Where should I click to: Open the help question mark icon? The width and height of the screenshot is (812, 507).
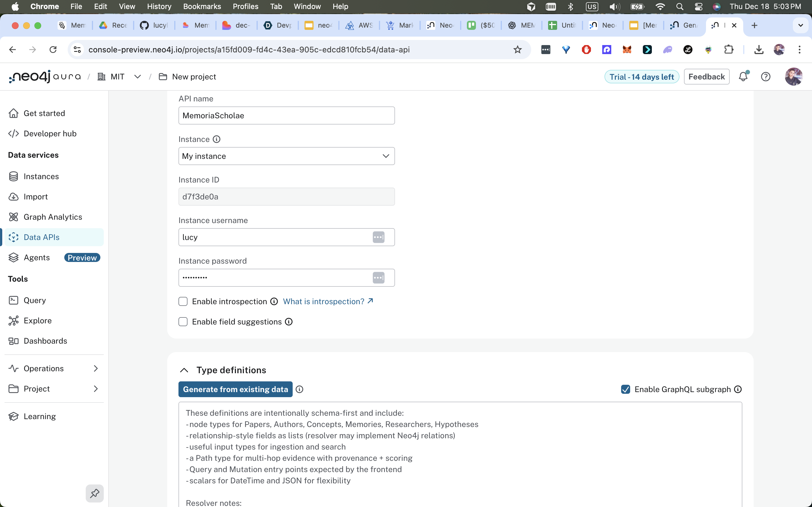tap(765, 77)
